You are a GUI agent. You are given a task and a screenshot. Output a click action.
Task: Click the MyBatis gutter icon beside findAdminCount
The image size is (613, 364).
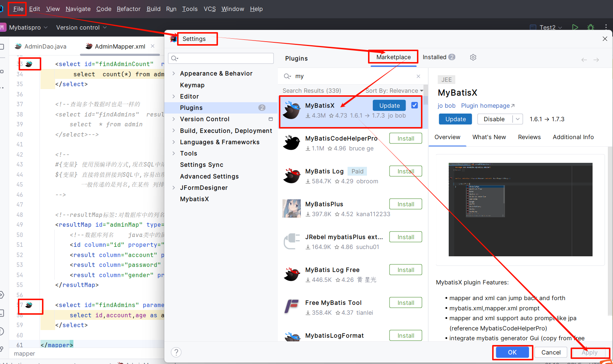coord(28,64)
